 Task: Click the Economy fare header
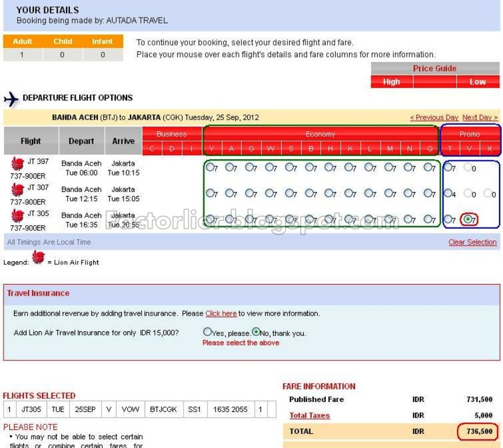pyautogui.click(x=321, y=134)
